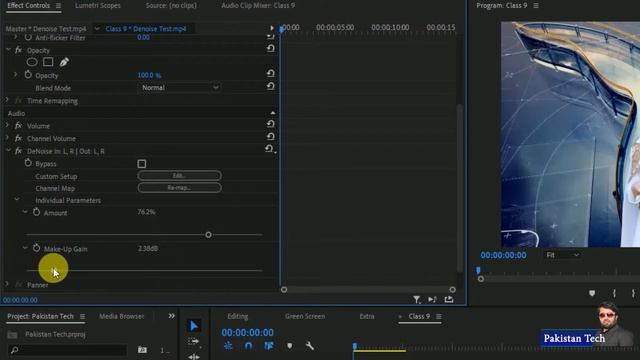Open the Audio Clip Mixer: Class 9 tab
This screenshot has height=360, width=640.
258,6
